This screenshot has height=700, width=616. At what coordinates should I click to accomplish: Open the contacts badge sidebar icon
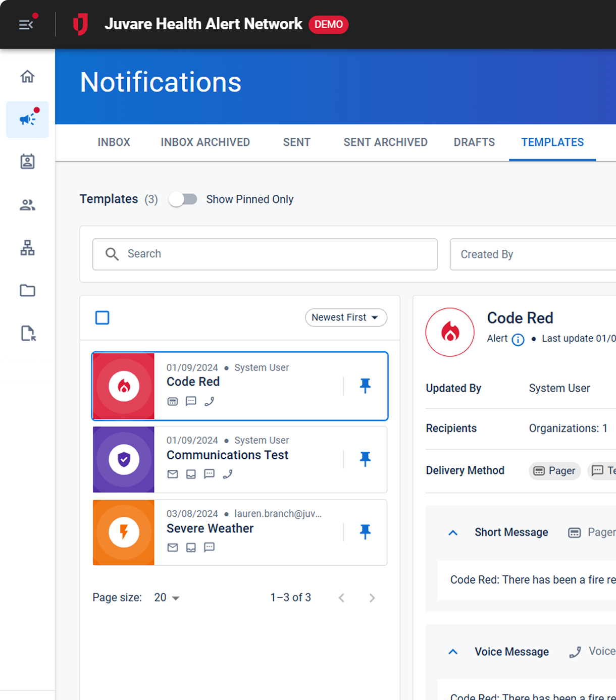point(27,162)
